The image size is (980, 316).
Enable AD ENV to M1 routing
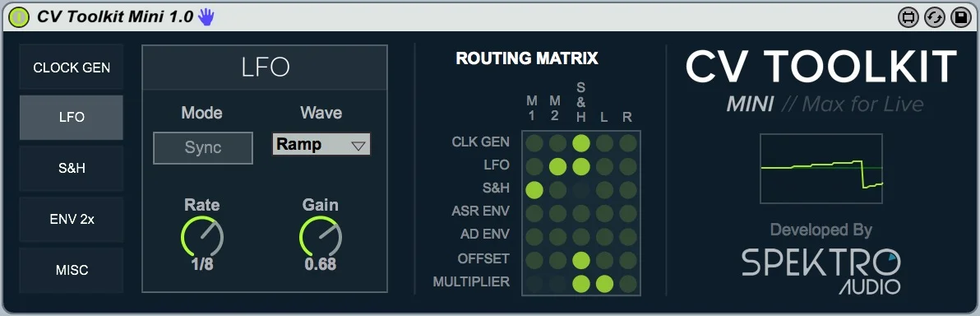click(534, 236)
